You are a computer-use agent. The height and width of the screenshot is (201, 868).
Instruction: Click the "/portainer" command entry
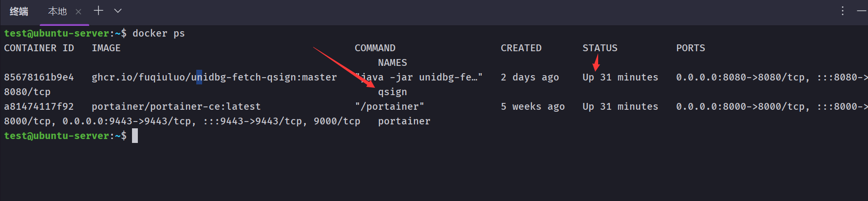(x=390, y=106)
